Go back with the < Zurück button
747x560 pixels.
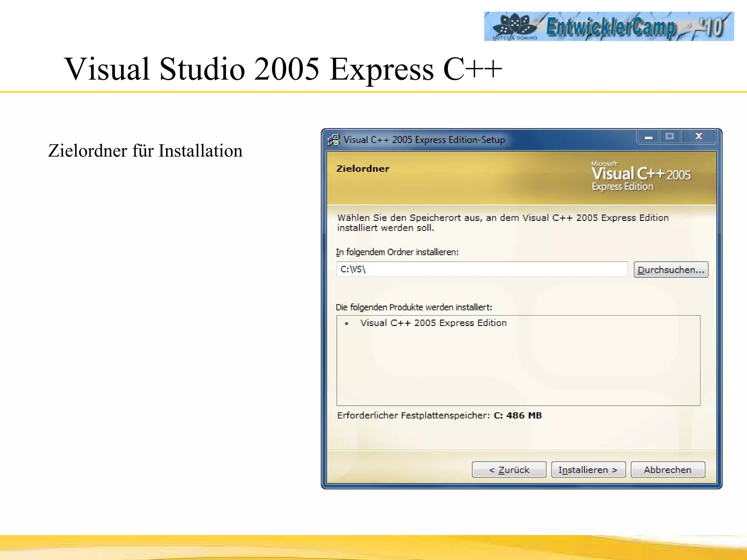(509, 470)
